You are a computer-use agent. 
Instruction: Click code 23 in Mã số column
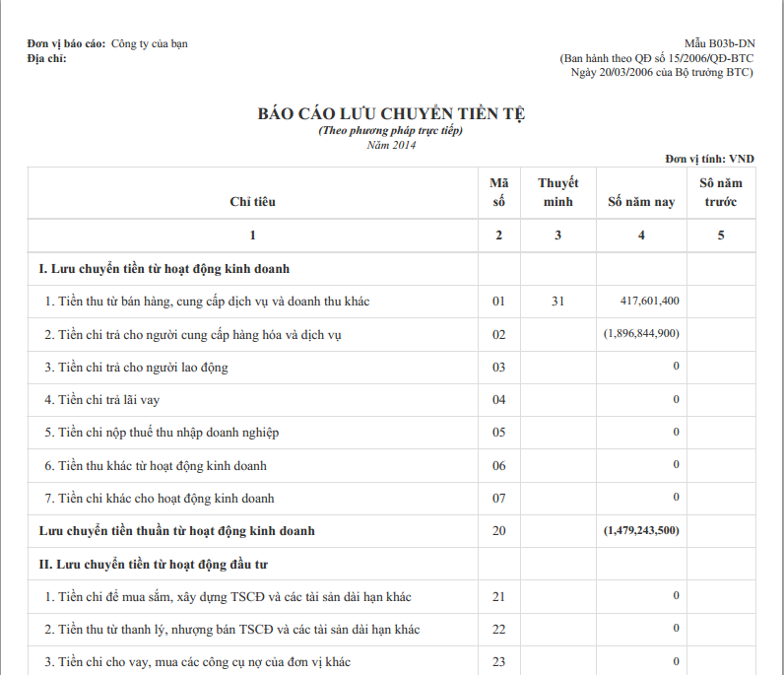[x=498, y=662]
